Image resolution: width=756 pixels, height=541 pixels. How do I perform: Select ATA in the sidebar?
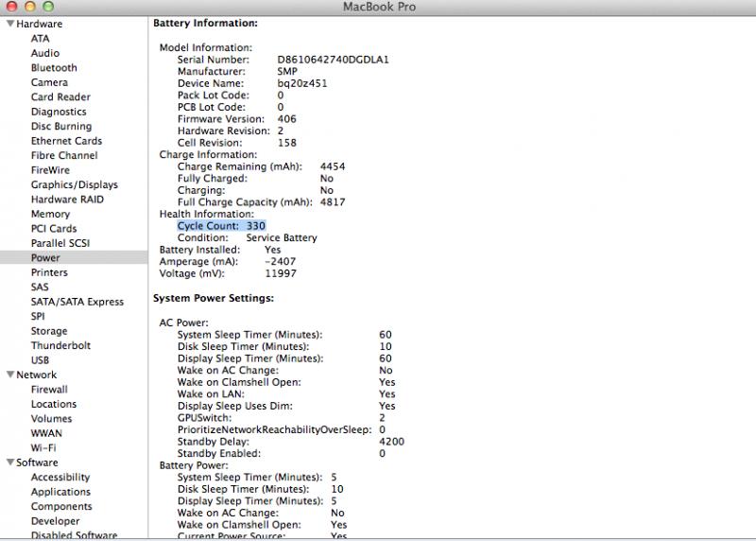[40, 39]
